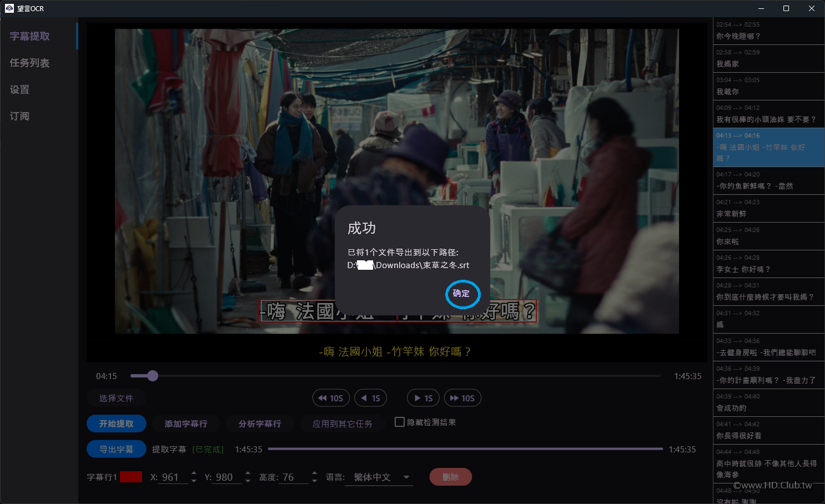Screen dimensions: 825x504
Task: Select subtitle row 04:39 會成功的
Action: click(x=769, y=403)
